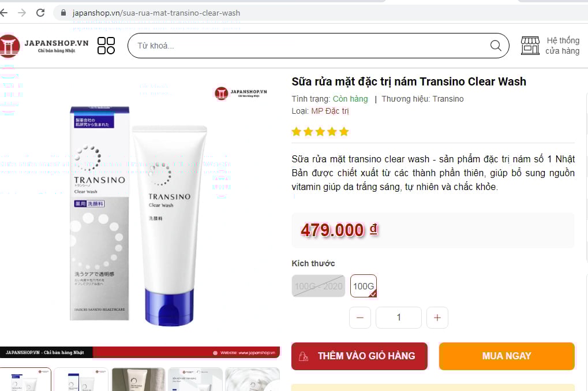Select the 100G size option
Image resolution: width=588 pixels, height=391 pixels.
[x=364, y=286]
